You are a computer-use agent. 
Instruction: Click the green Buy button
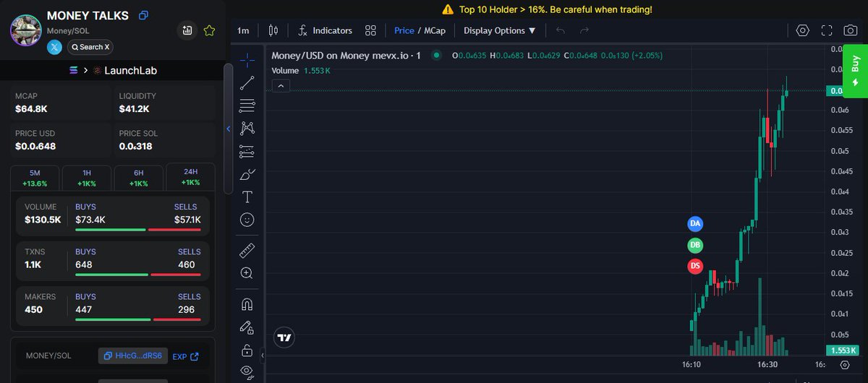click(856, 70)
